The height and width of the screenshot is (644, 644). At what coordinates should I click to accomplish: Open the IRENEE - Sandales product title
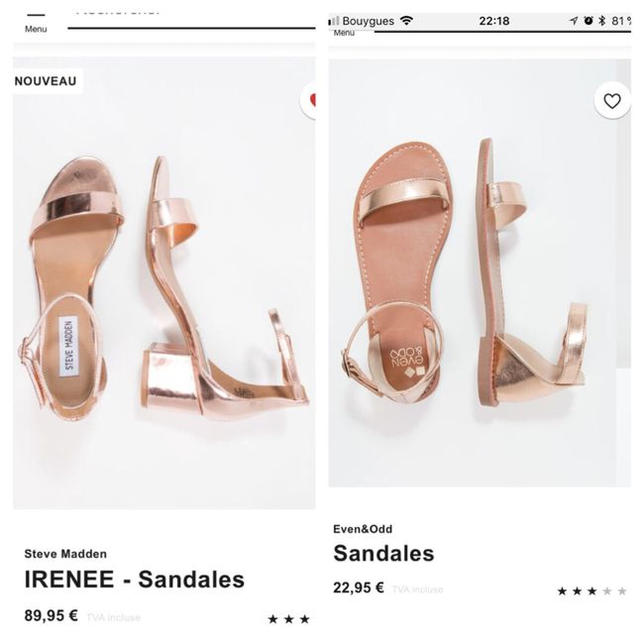tap(134, 580)
